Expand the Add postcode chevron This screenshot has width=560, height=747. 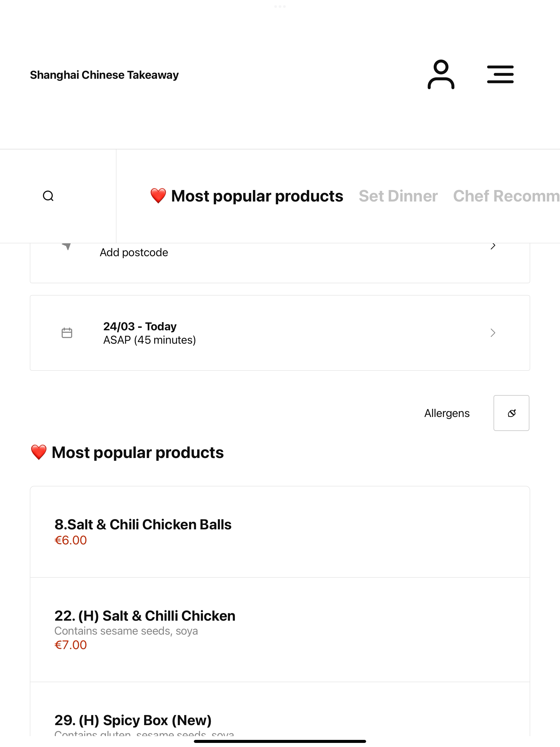click(x=493, y=246)
